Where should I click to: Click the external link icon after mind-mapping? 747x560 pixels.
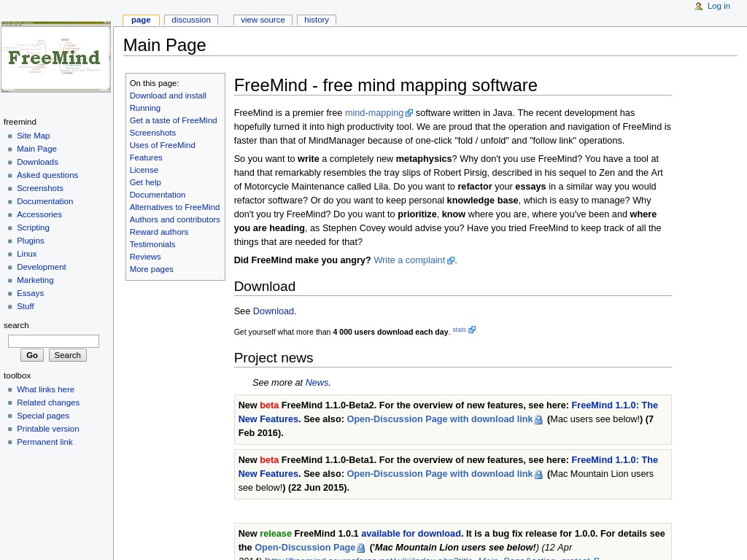(409, 113)
